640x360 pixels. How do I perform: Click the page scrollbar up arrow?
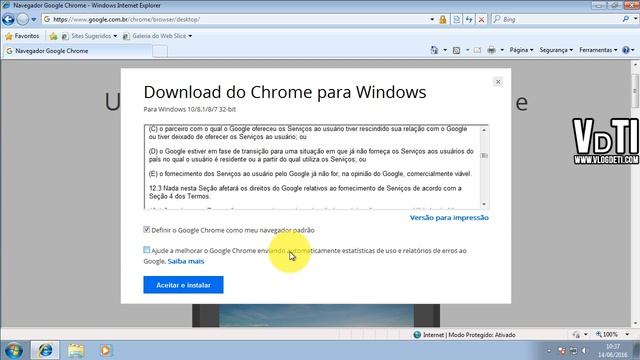click(636, 64)
